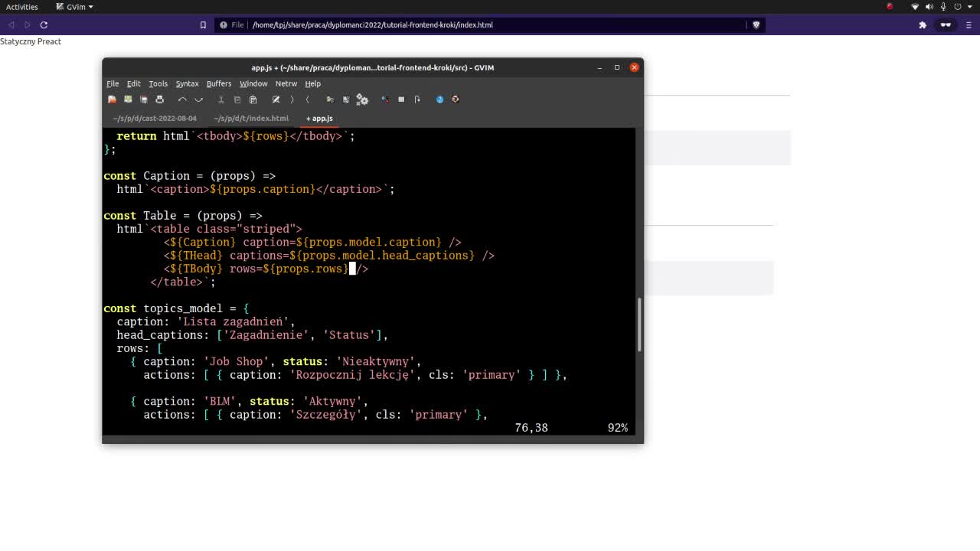Screen dimensions: 980x551
Task: Run a Vim script using gears icon
Action: [362, 99]
